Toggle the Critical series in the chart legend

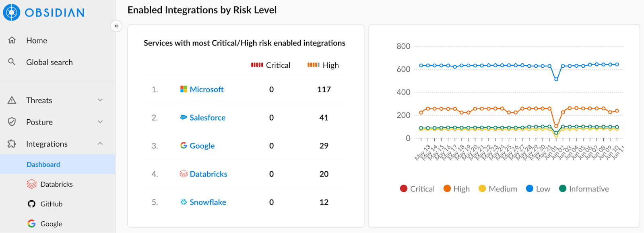coord(417,189)
